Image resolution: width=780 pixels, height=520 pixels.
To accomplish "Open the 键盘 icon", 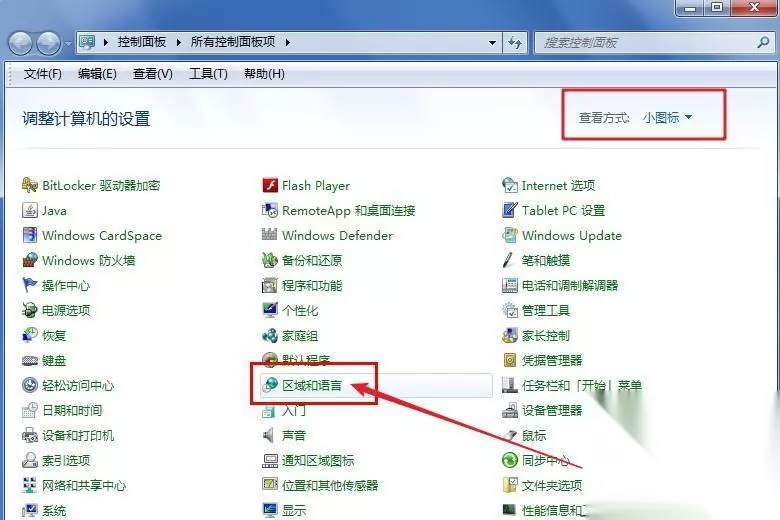I will [x=30, y=360].
